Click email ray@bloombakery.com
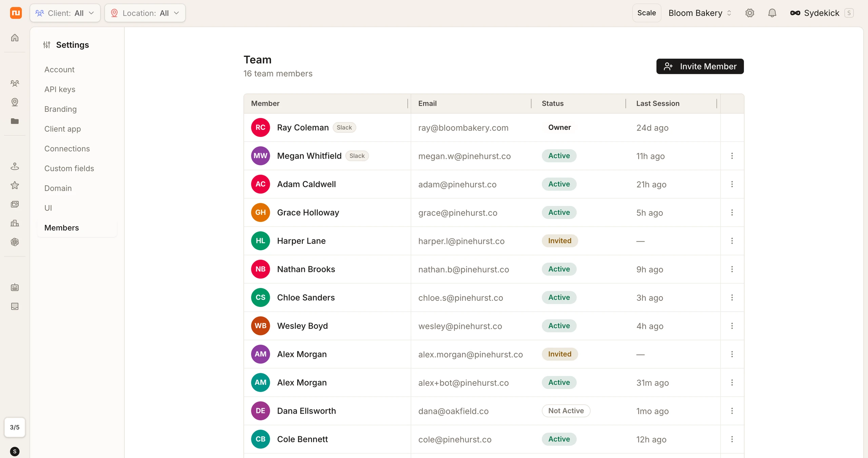The image size is (868, 458). pos(463,128)
